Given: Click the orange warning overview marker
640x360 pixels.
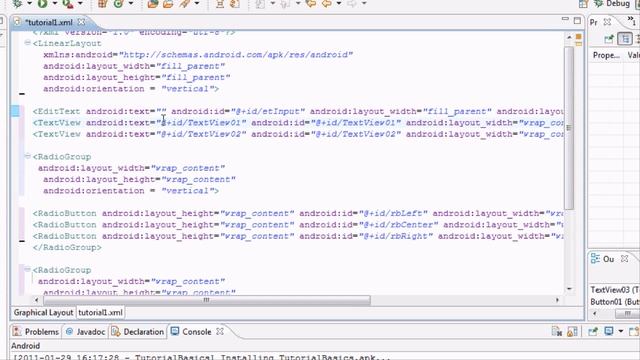Looking at the screenshot, I should (x=578, y=37).
